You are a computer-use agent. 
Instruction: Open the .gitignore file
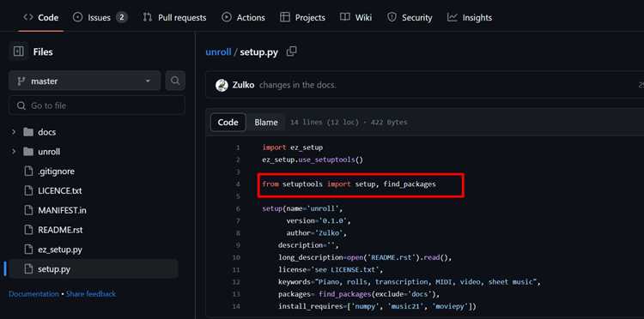coord(57,172)
